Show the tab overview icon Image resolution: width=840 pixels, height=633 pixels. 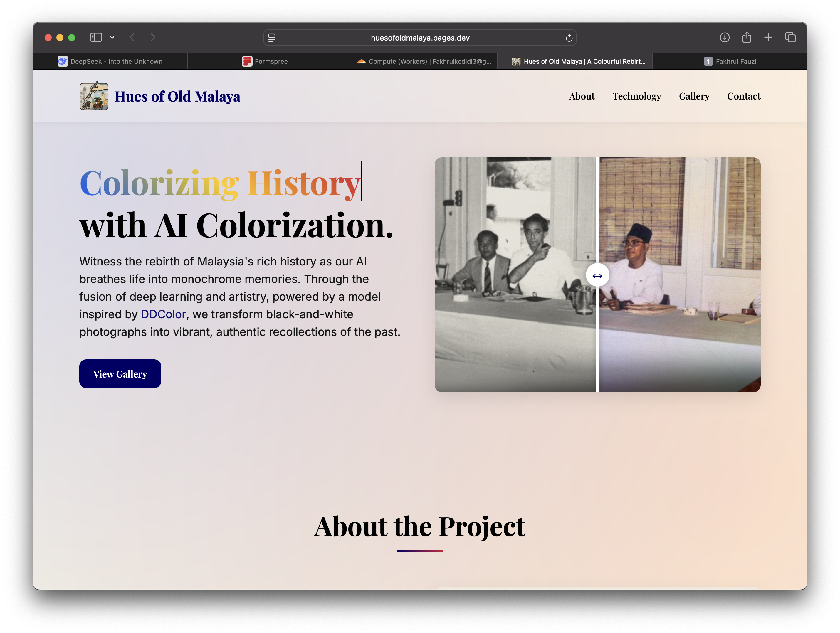pos(790,37)
